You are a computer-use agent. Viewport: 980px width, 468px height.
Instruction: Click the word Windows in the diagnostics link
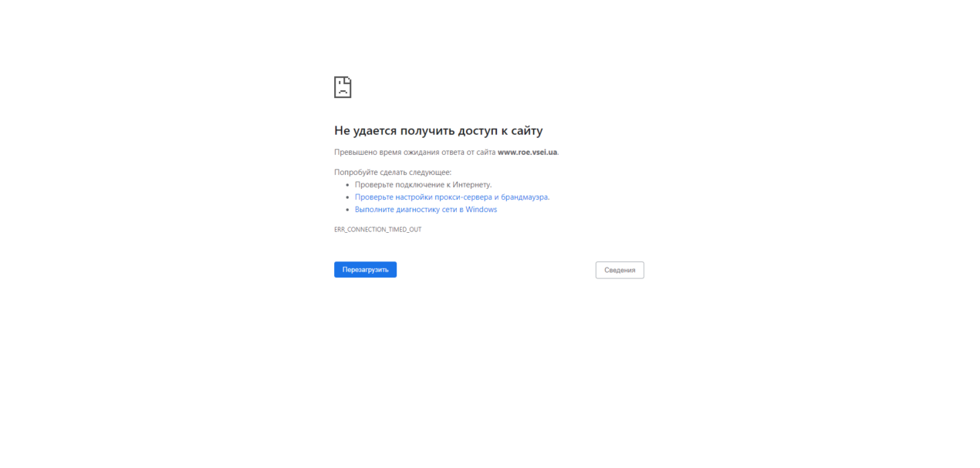[x=482, y=209]
